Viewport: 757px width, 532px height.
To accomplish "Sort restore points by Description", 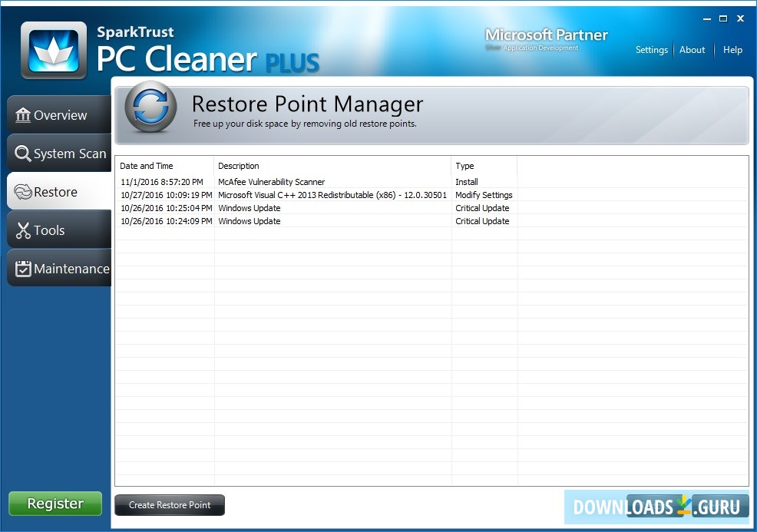I will tap(238, 166).
